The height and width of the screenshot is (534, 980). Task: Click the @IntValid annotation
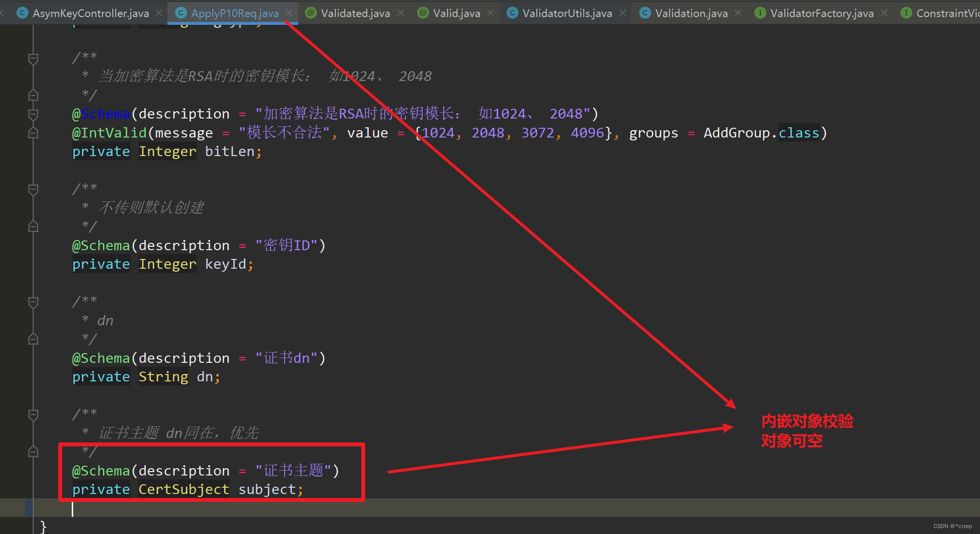[109, 133]
